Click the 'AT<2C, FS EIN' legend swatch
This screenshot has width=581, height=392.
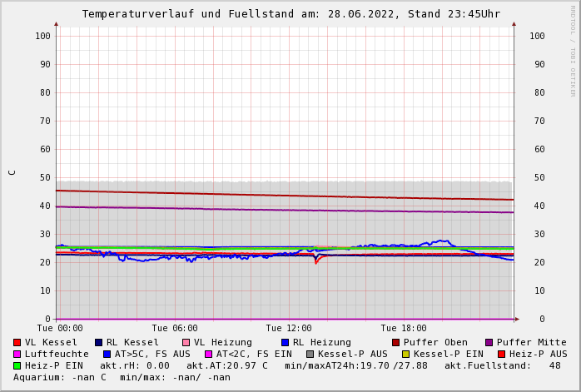[209, 355]
